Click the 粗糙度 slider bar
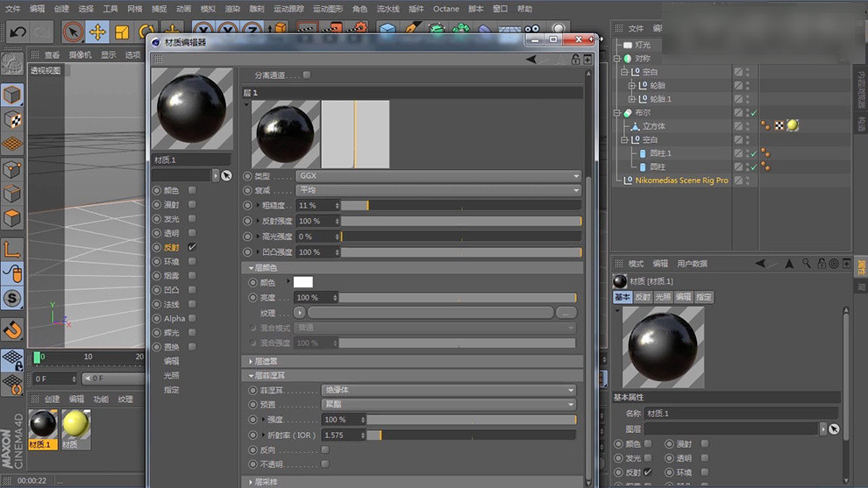This screenshot has width=868, height=488. click(461, 205)
